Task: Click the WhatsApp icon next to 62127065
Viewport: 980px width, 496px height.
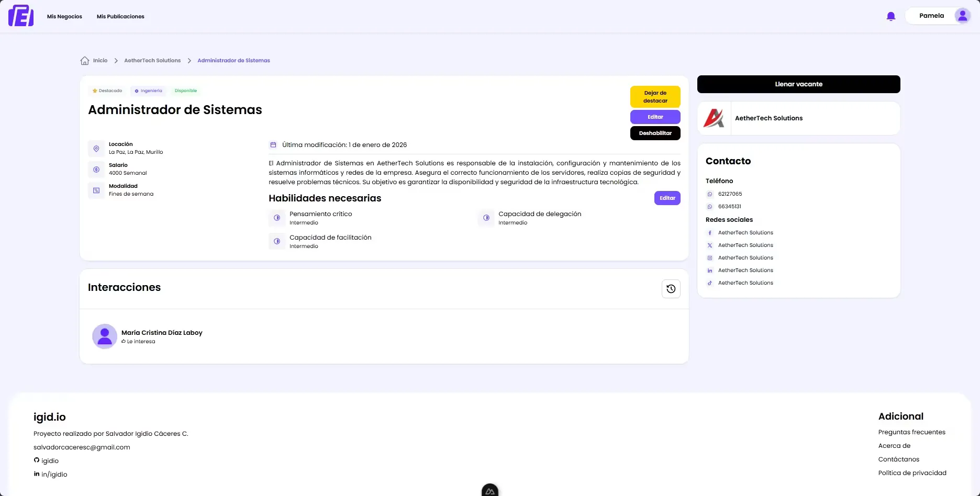Action: tap(710, 194)
